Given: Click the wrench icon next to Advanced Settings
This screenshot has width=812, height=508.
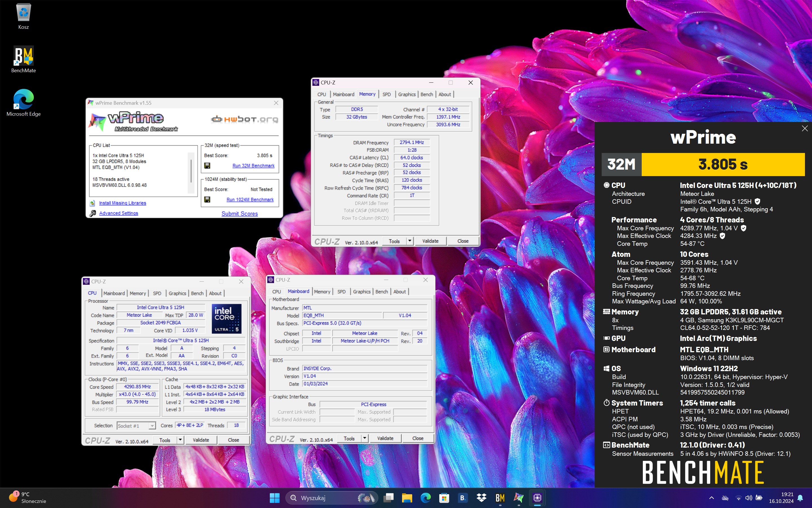Looking at the screenshot, I should coord(92,213).
